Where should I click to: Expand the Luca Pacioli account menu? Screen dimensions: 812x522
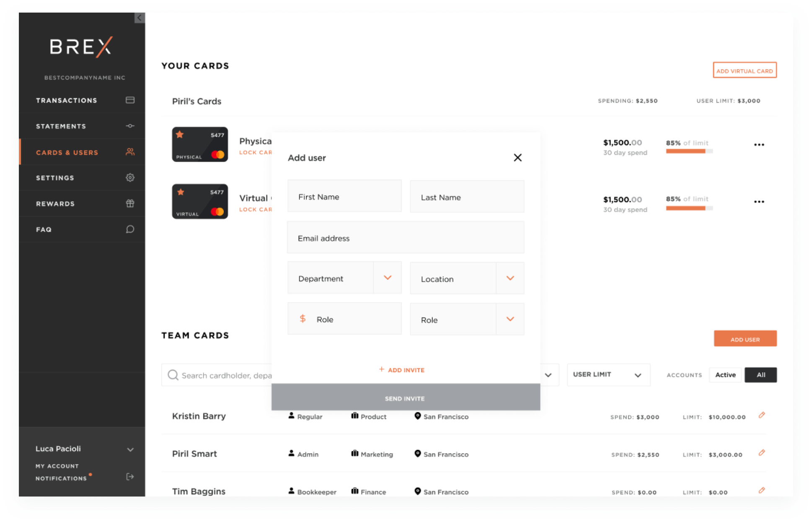pos(130,449)
